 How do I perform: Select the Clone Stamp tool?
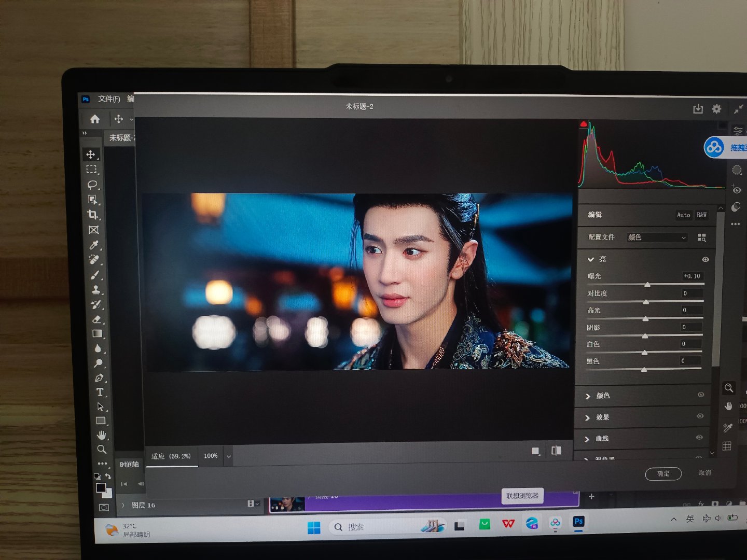[96, 290]
